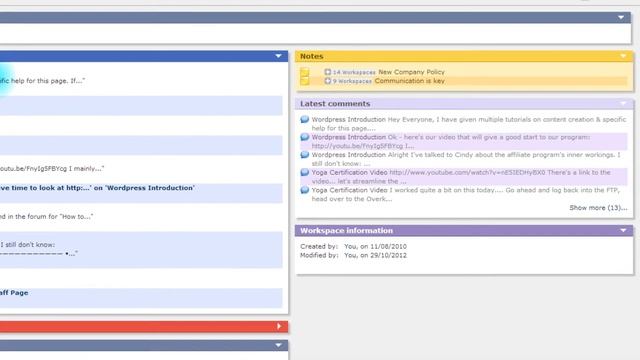Click text 'd in the forum for "How to..."'
Image resolution: width=640 pixels, height=360 pixels.
(x=47, y=216)
